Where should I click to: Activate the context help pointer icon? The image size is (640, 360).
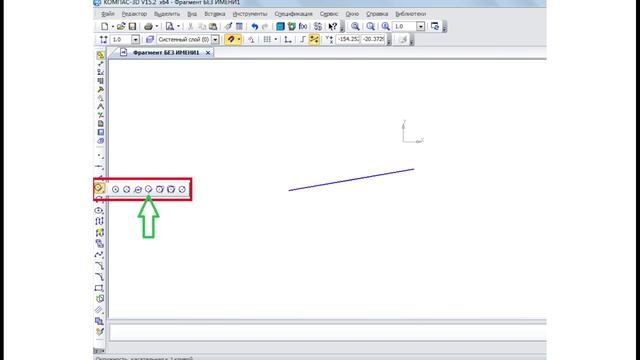[333, 27]
